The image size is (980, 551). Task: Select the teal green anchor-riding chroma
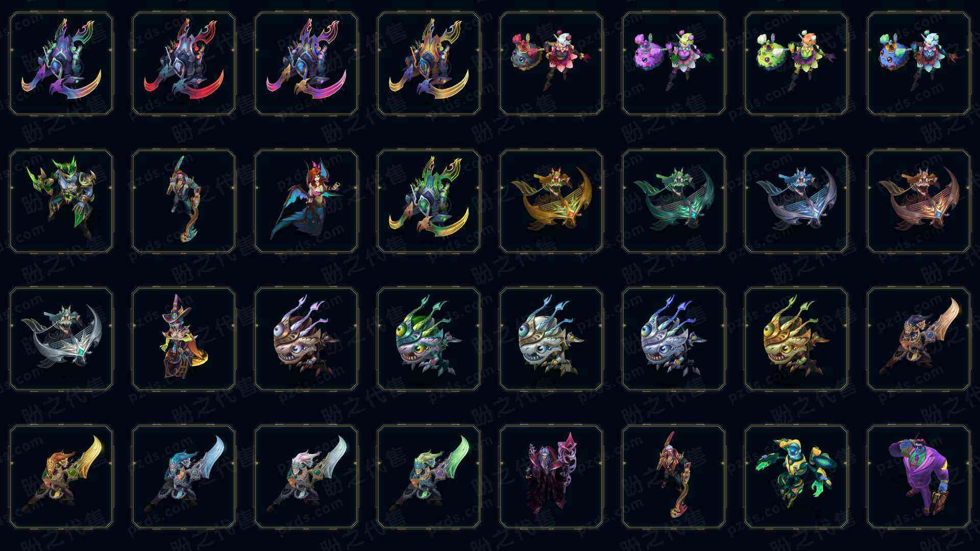tap(674, 201)
